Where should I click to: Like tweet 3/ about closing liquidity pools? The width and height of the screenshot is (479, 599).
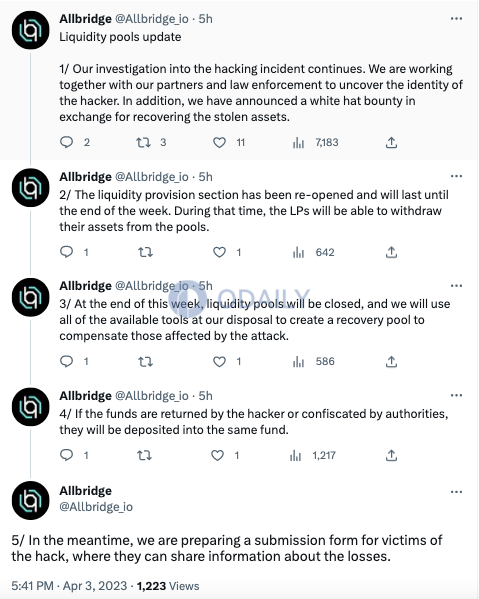pyautogui.click(x=219, y=361)
